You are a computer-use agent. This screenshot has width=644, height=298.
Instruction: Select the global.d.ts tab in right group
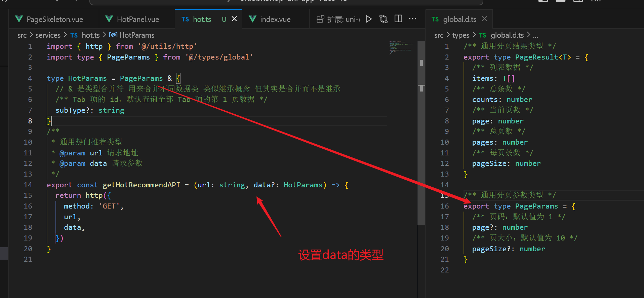coord(459,20)
